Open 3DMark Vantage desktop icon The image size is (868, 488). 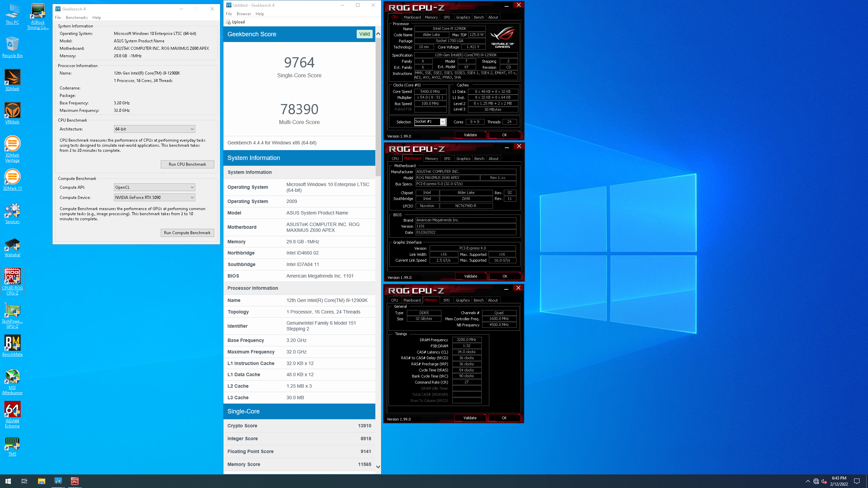12,149
